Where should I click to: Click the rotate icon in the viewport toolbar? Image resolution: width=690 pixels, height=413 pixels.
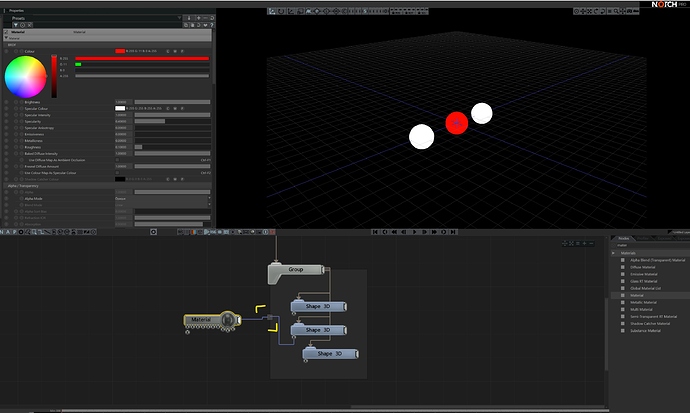tap(281, 11)
